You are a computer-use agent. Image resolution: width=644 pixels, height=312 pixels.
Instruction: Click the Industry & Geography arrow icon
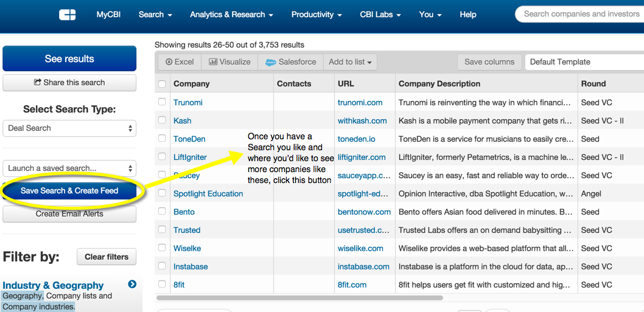pos(132,283)
